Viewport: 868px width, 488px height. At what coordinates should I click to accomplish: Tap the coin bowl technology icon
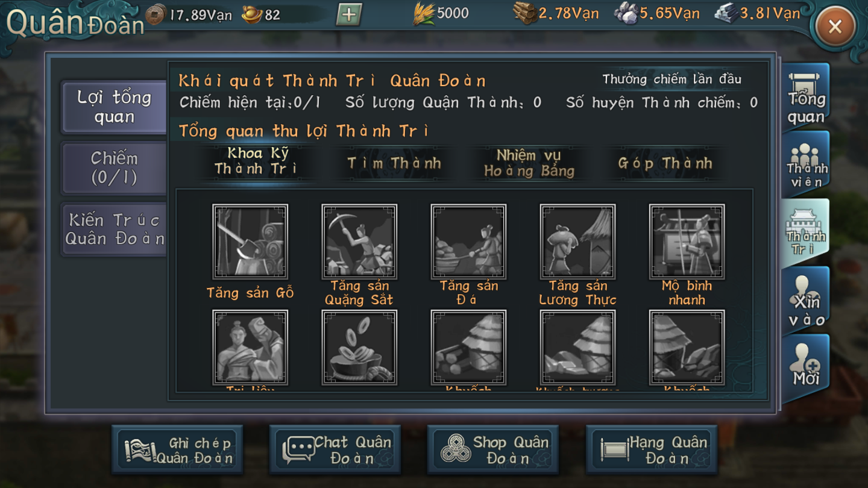coord(359,348)
